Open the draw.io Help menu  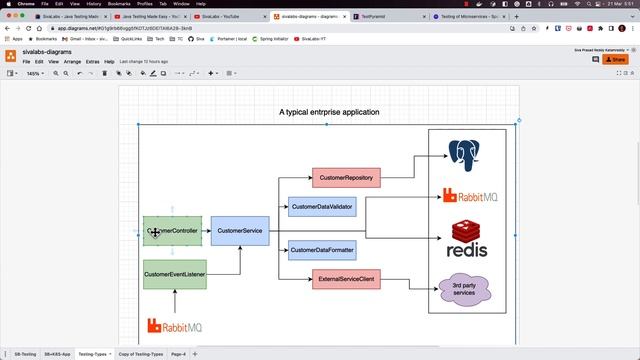109,62
